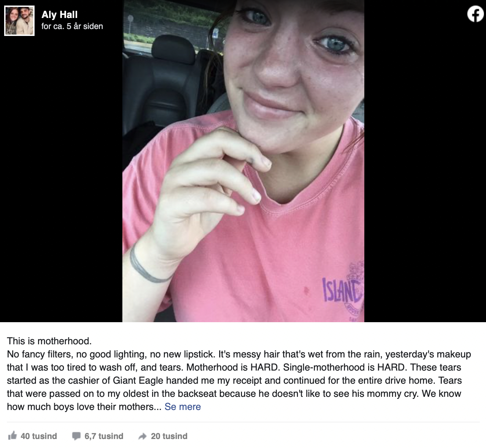486x448 pixels.
Task: Open the selfie photo in the post
Action: tap(243, 161)
